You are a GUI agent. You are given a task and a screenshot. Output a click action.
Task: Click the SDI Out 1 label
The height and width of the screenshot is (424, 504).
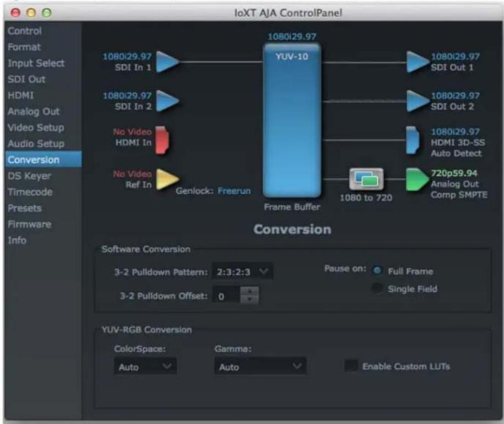tap(452, 67)
